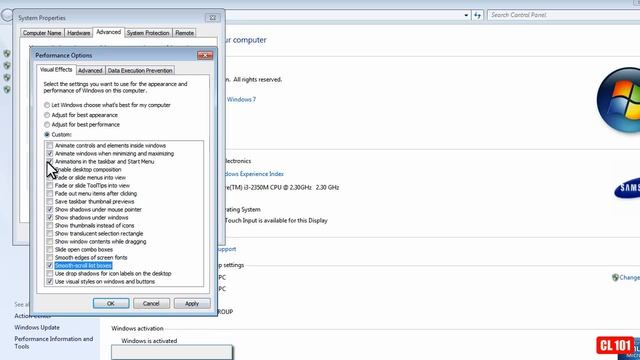Image resolution: width=640 pixels, height=360 pixels.
Task: Select the Custom radio option
Action: coord(47,134)
